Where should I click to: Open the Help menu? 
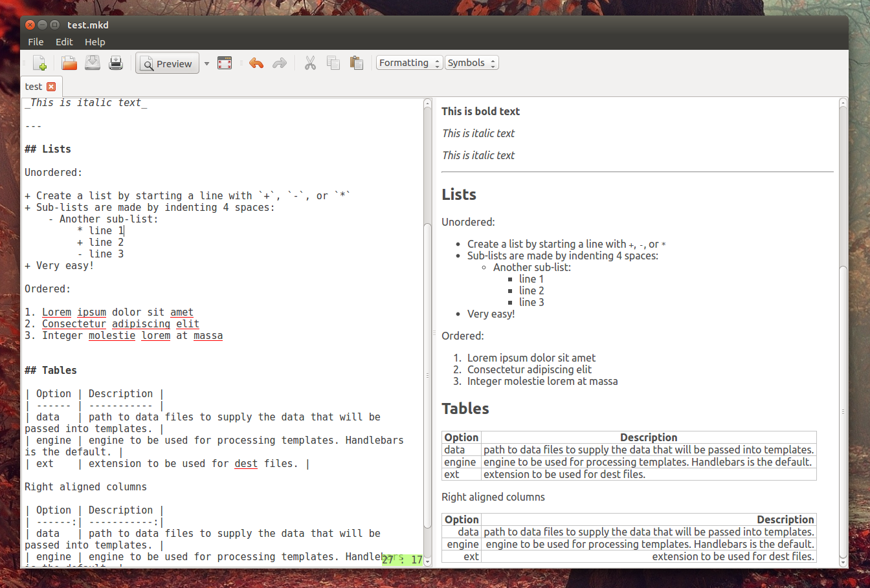point(95,41)
